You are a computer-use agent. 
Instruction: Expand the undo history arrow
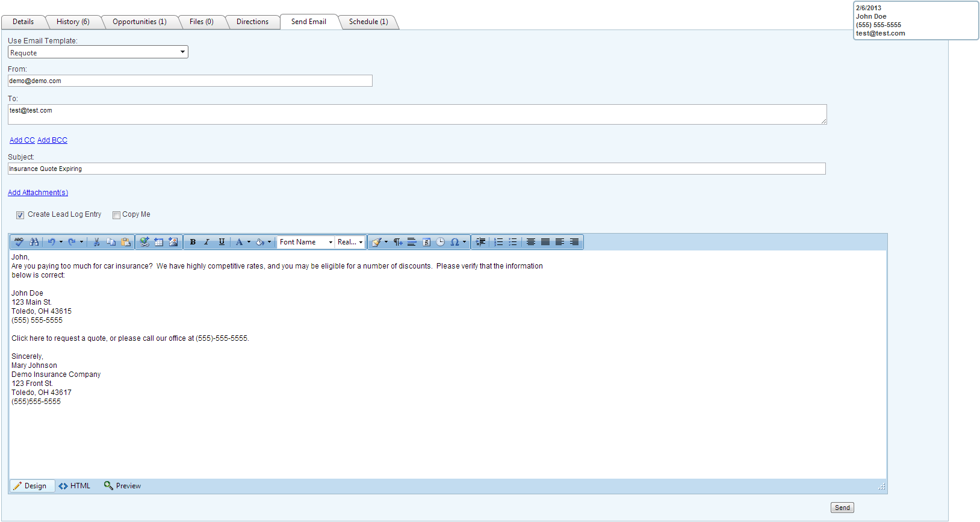click(61, 242)
